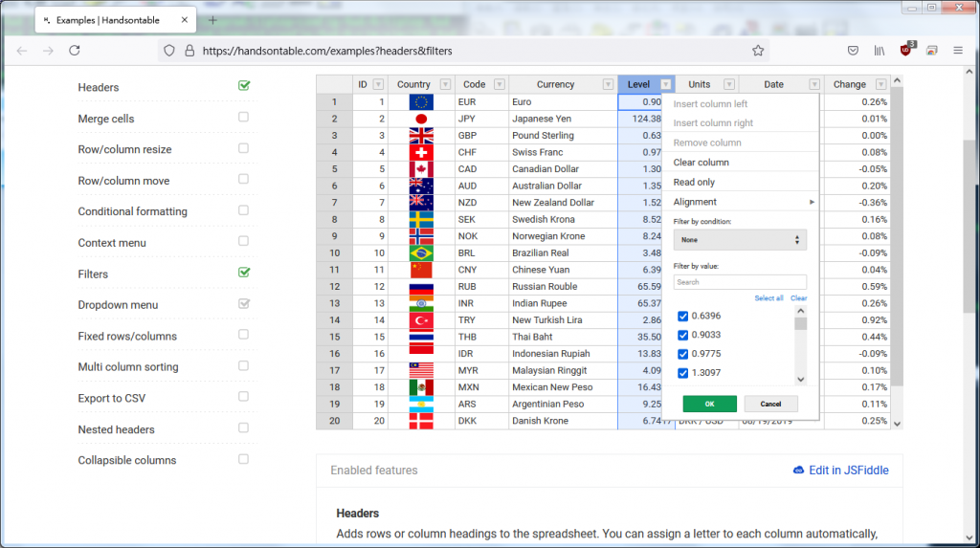Click the Switzerland flag
Image resolution: width=980 pixels, height=548 pixels.
[421, 152]
